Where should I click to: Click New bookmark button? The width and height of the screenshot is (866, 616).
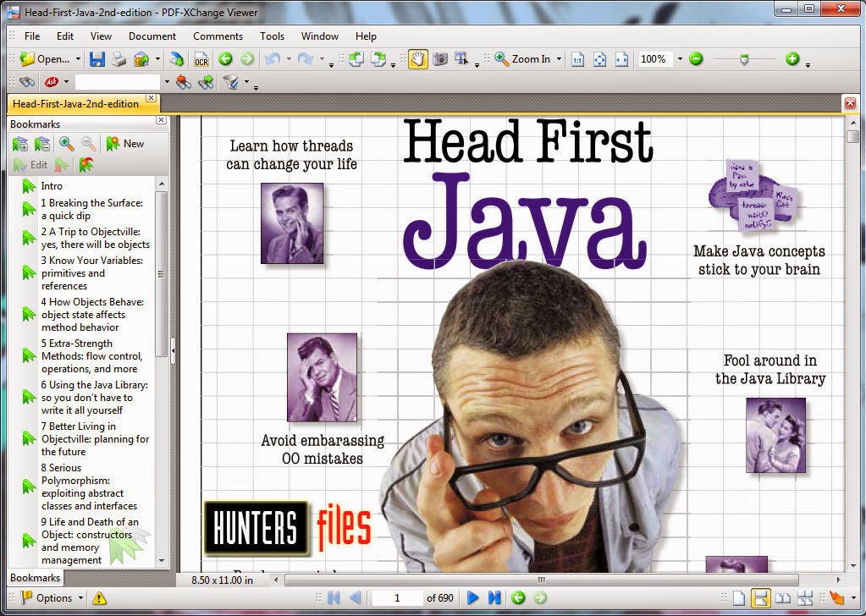(x=125, y=144)
